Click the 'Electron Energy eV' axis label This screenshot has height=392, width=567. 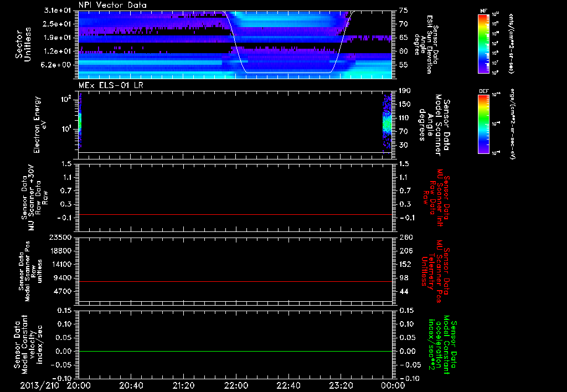(x=40, y=125)
